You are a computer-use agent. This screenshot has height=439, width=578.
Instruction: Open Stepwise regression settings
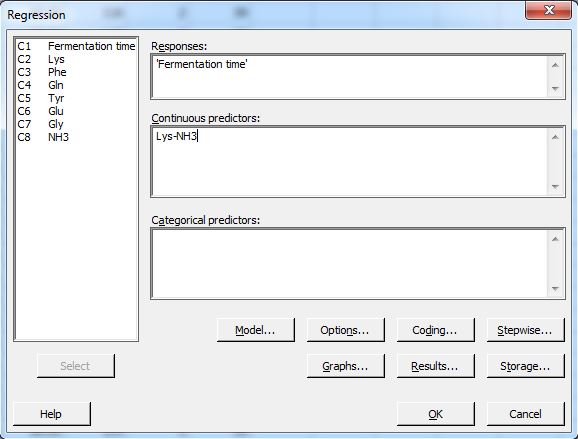point(525,330)
